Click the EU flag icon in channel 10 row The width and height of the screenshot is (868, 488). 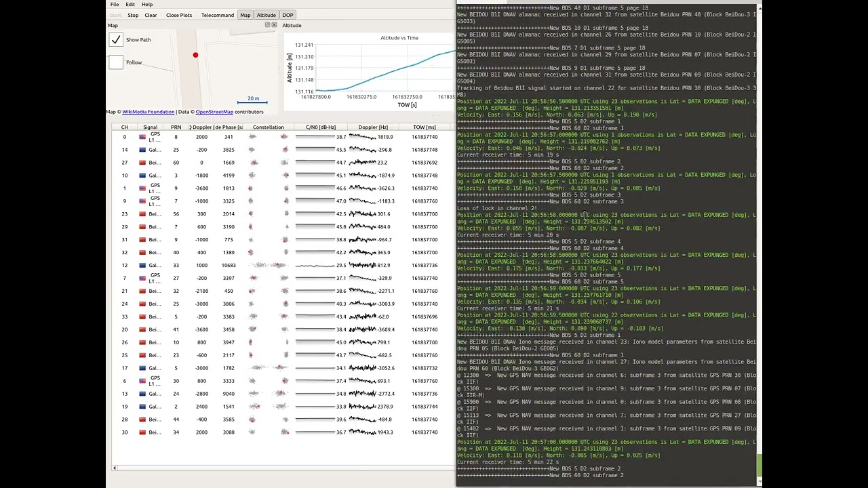click(x=142, y=176)
